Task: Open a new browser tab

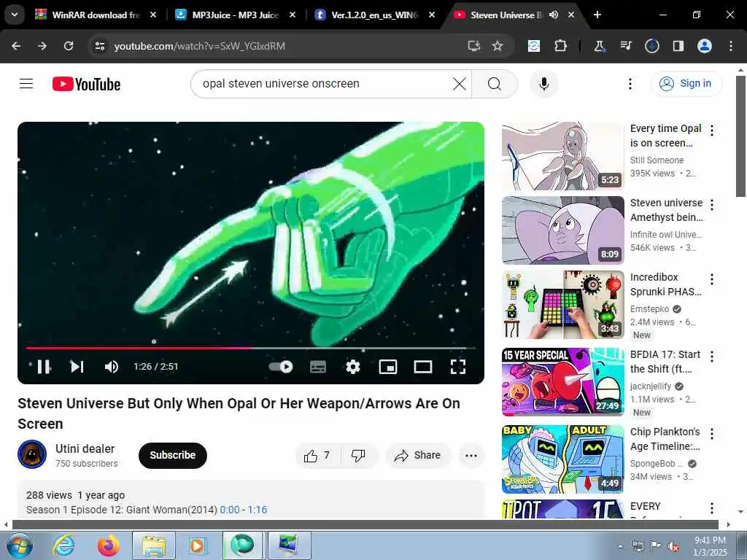Action: [x=597, y=15]
